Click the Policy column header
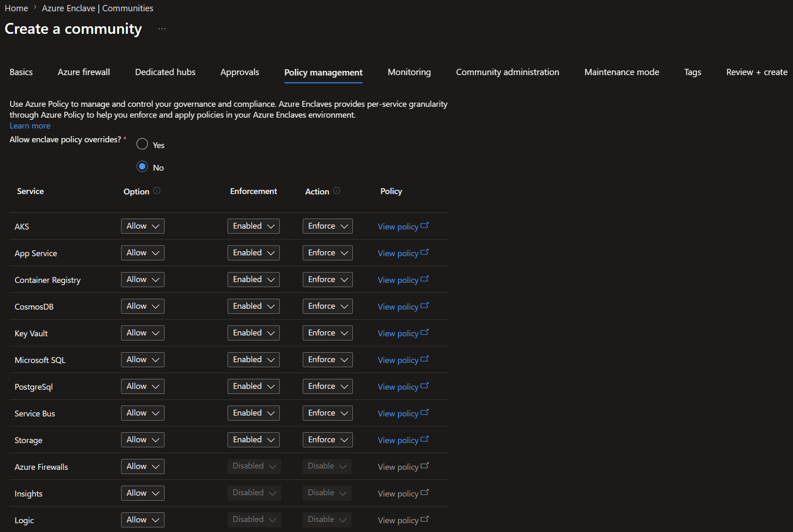Viewport: 793px width, 532px height. pos(391,191)
